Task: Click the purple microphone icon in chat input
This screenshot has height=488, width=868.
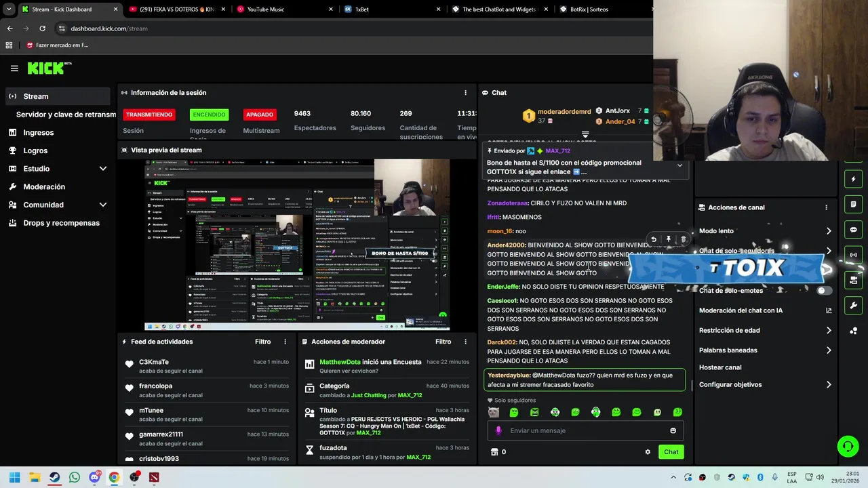Action: click(498, 430)
